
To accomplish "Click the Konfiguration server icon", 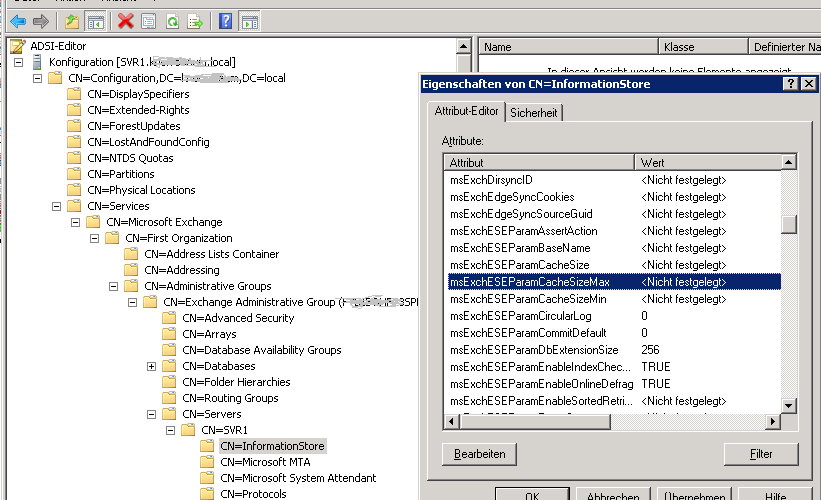I will 37,62.
